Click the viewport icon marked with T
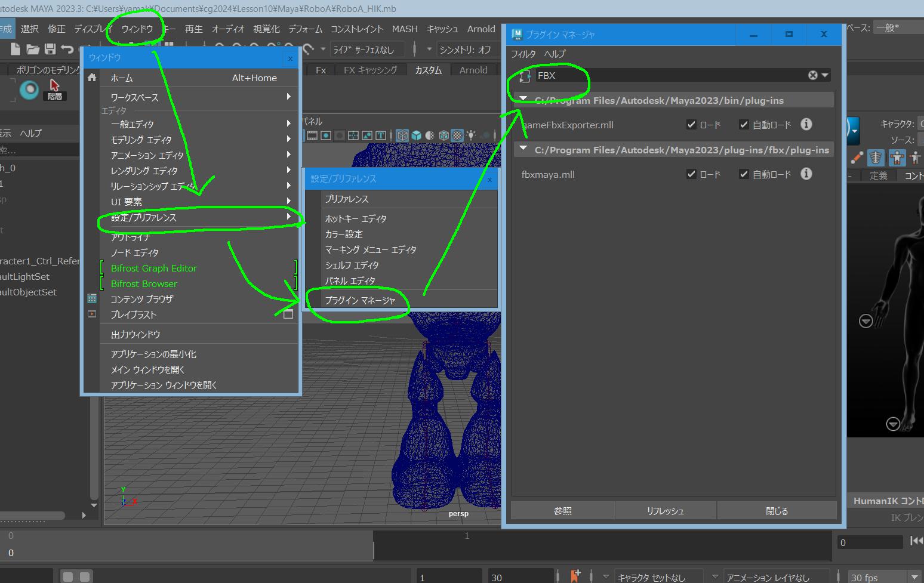Viewport: 924px width, 583px height. tap(380, 135)
